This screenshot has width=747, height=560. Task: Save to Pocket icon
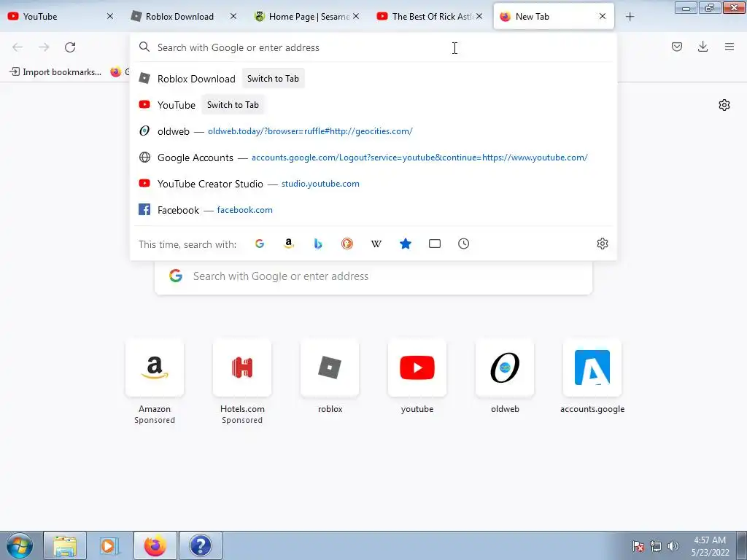pyautogui.click(x=676, y=47)
